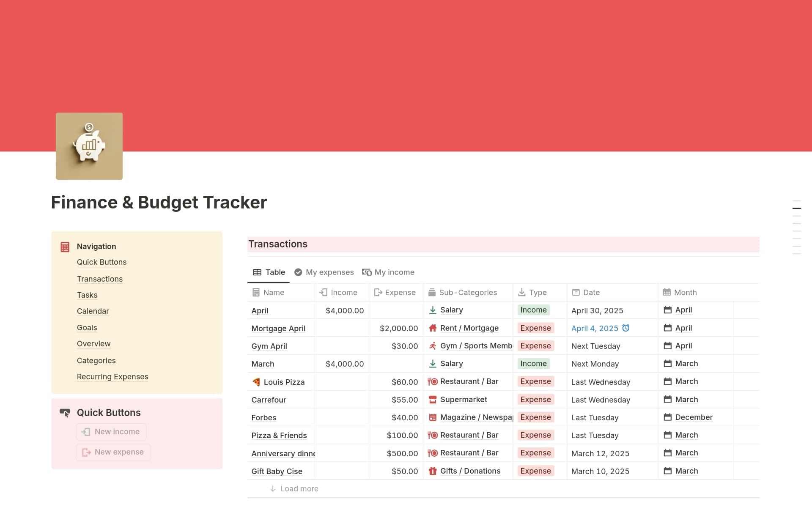
Task: Open the Recurring Expenses link
Action: [112, 376]
